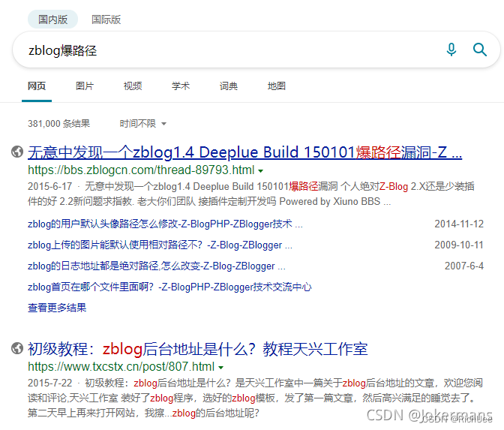The height and width of the screenshot is (430, 504).
Task: Open link zblog的用户默认头像路径怎么修改
Action: tap(165, 224)
